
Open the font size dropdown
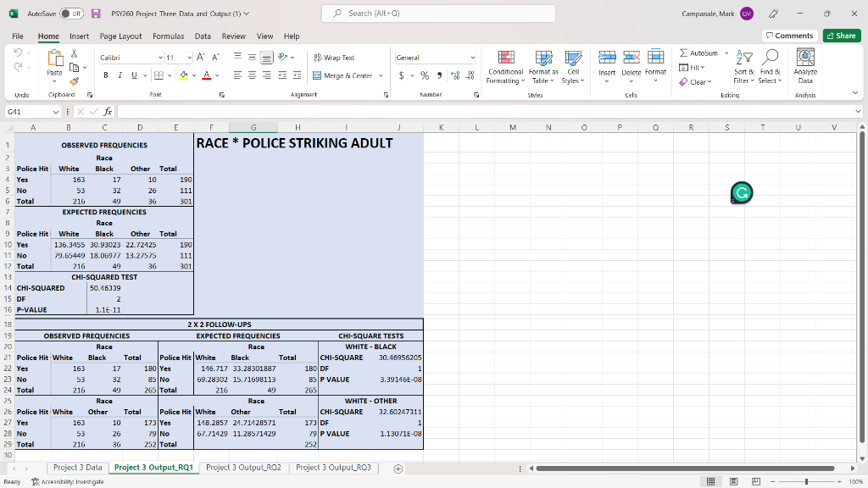click(x=189, y=58)
